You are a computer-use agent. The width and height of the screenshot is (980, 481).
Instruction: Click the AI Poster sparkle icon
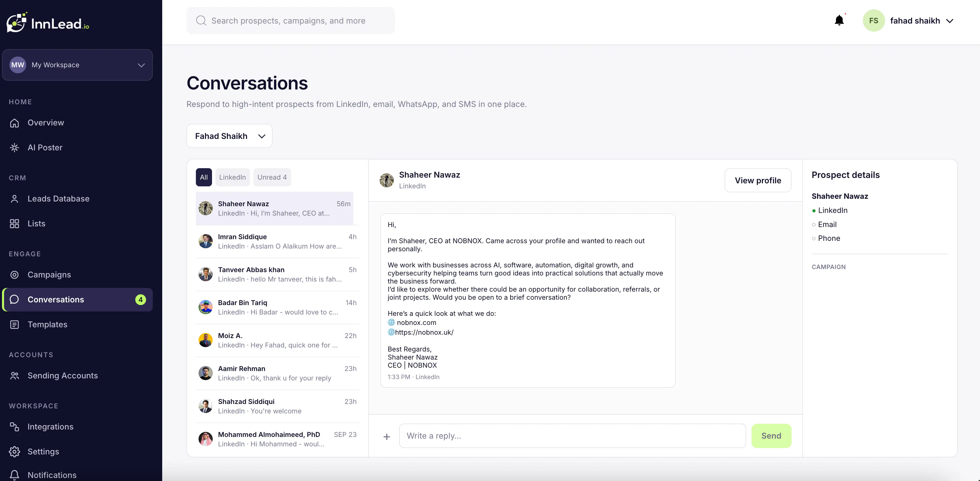tap(14, 148)
